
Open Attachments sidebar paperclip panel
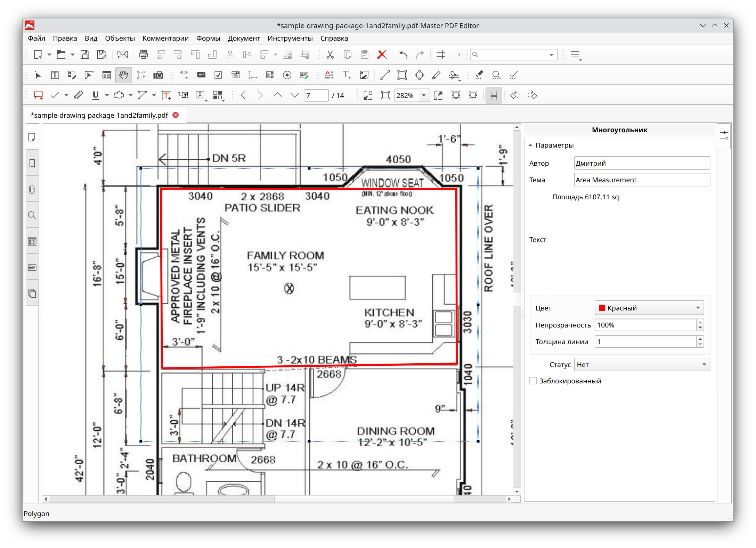[32, 190]
